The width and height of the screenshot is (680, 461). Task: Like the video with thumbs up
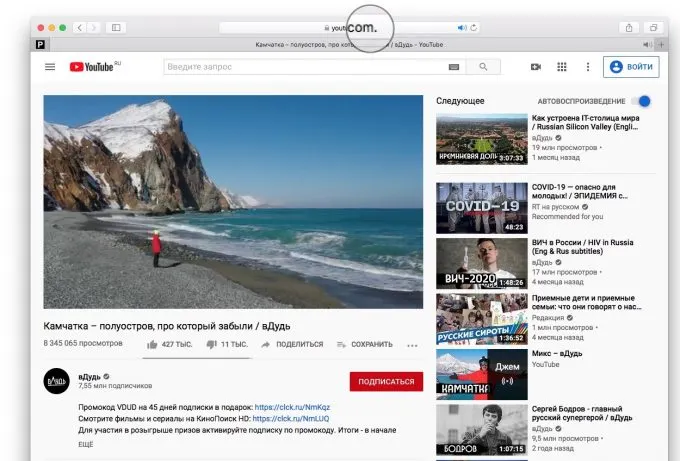(153, 344)
